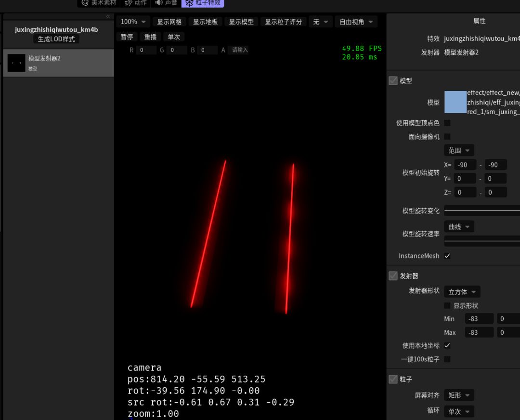Click the blue 模型 swatch
The width and height of the screenshot is (520, 420).
pyautogui.click(x=455, y=102)
